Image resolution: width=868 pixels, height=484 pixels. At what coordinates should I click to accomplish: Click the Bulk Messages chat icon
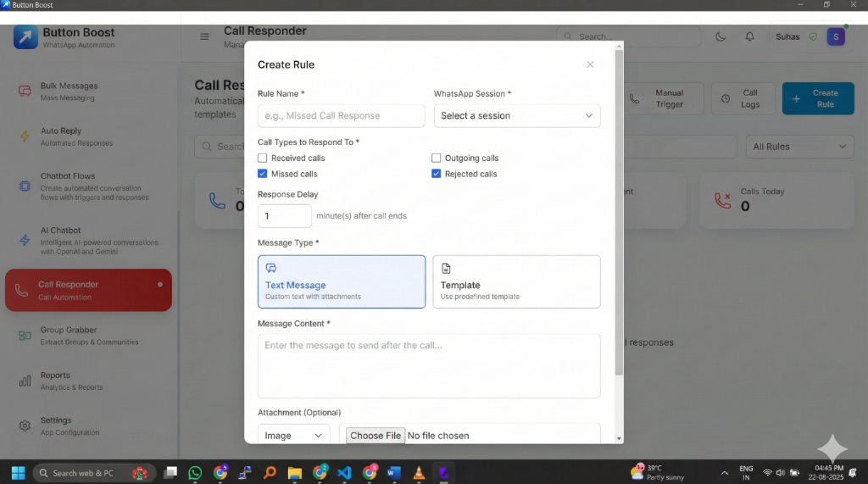25,92
